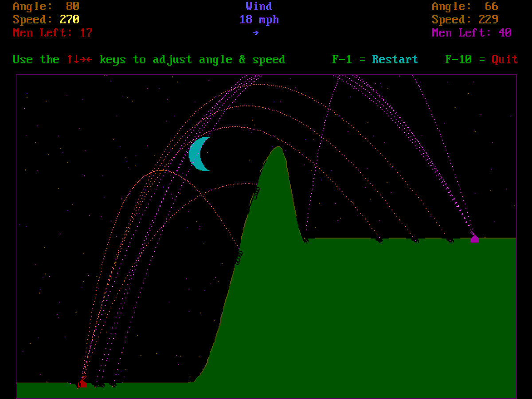
Task: Click the red arrow keys symbols in hint
Action: 79,59
